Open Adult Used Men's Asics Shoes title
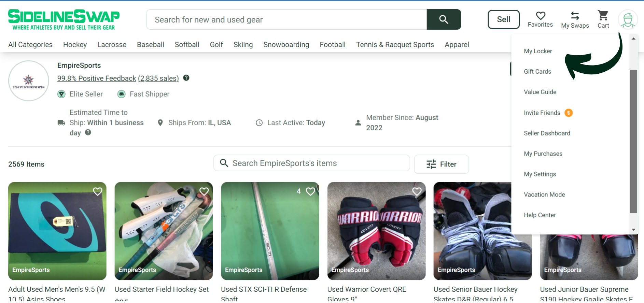 [57, 294]
